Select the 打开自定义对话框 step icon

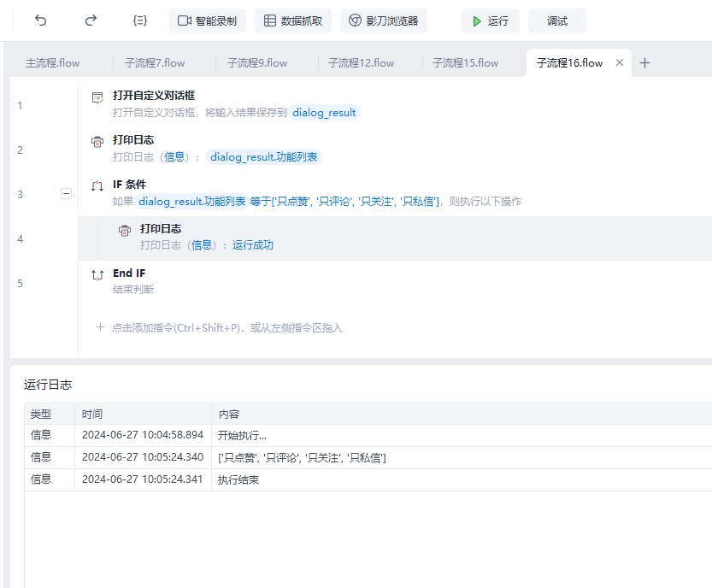pos(97,97)
